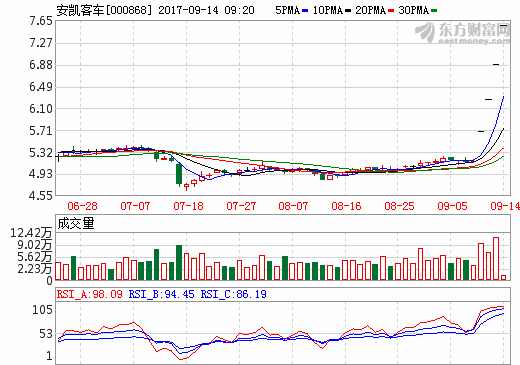Click RSI axis value 105
This screenshot has height=365, width=520.
42,310
